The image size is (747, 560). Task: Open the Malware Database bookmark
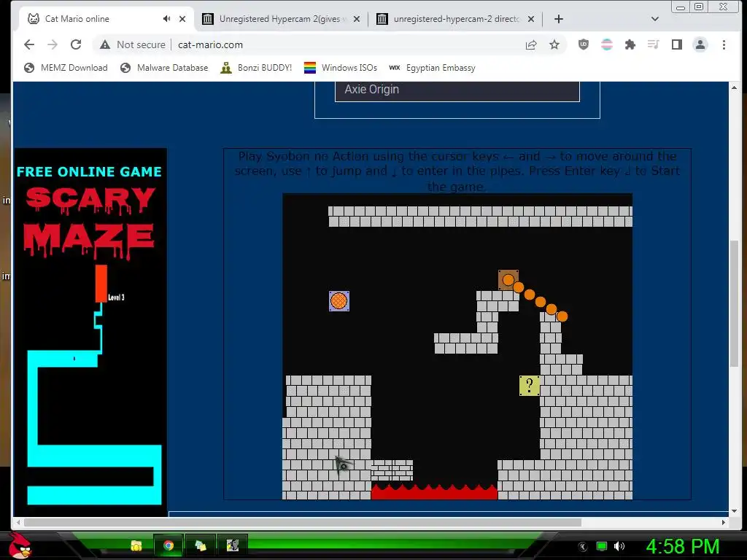coord(164,68)
